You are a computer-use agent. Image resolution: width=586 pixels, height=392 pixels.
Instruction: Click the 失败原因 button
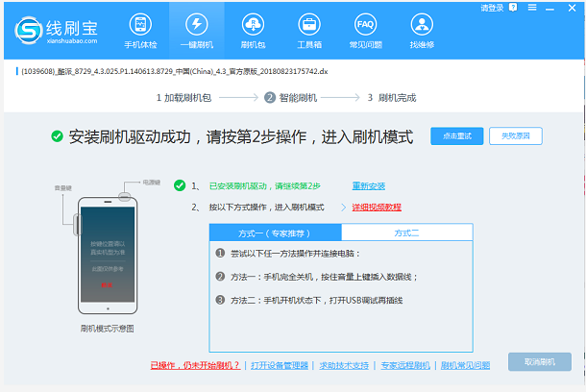pyautogui.click(x=515, y=135)
